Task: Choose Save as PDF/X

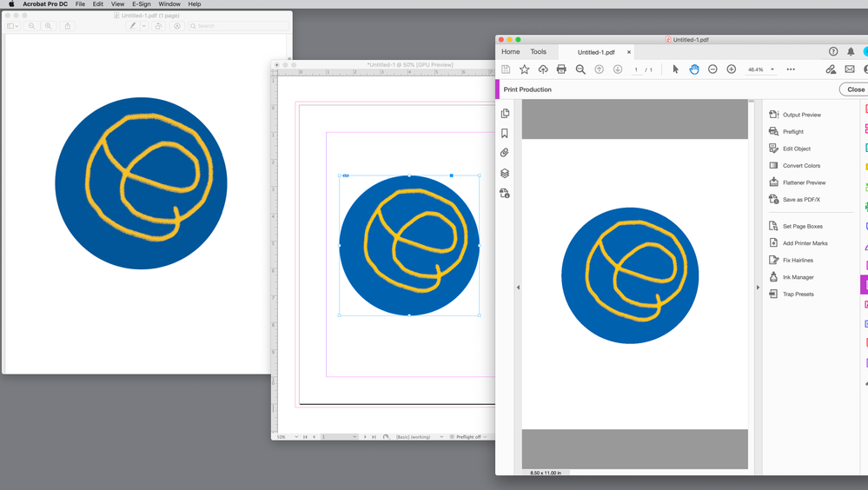Action: point(794,199)
